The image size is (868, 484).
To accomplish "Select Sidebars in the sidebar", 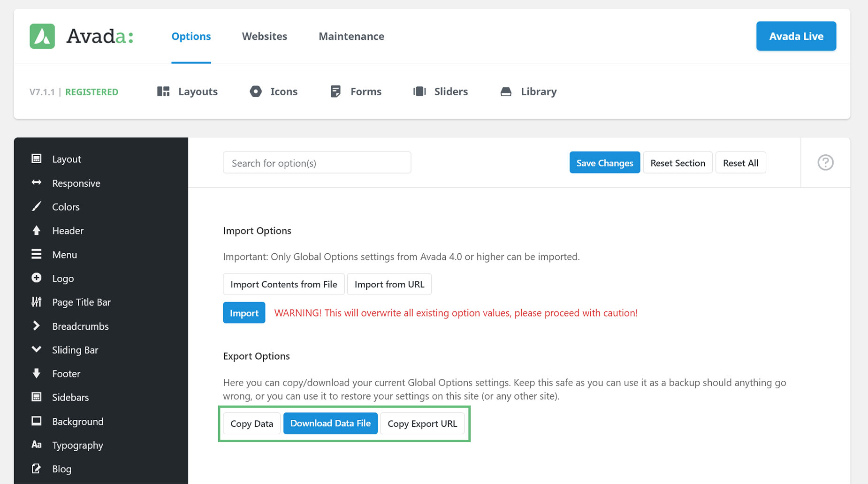I will [70, 397].
